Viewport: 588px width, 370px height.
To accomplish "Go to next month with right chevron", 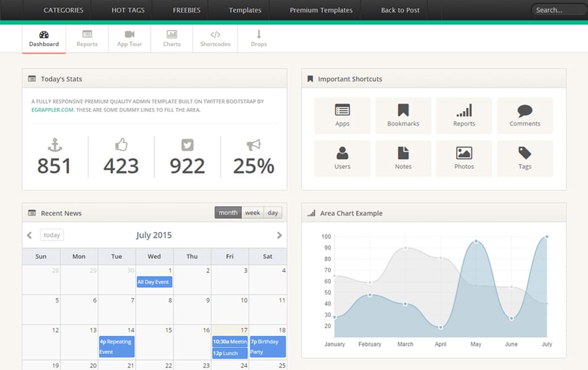I will [278, 235].
